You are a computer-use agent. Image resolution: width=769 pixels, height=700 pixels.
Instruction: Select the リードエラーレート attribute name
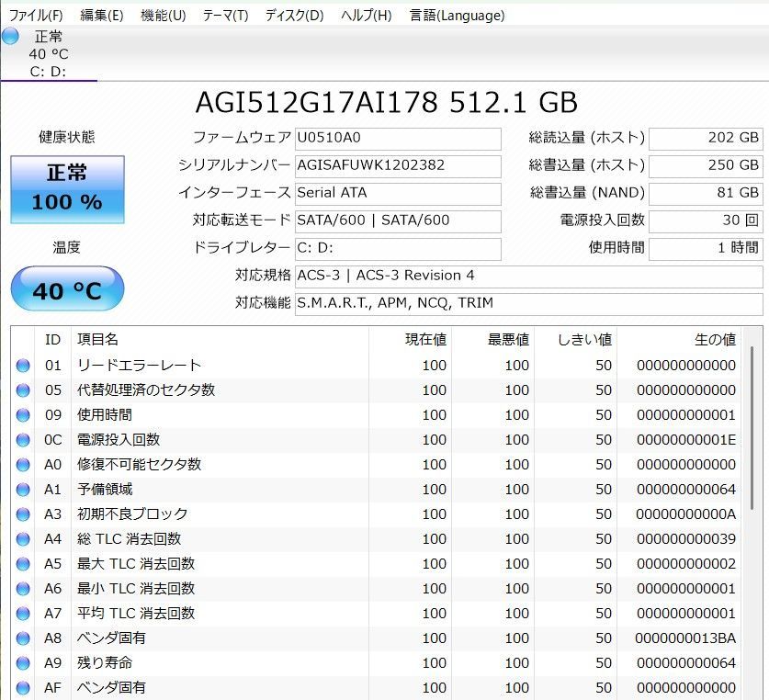click(x=140, y=365)
